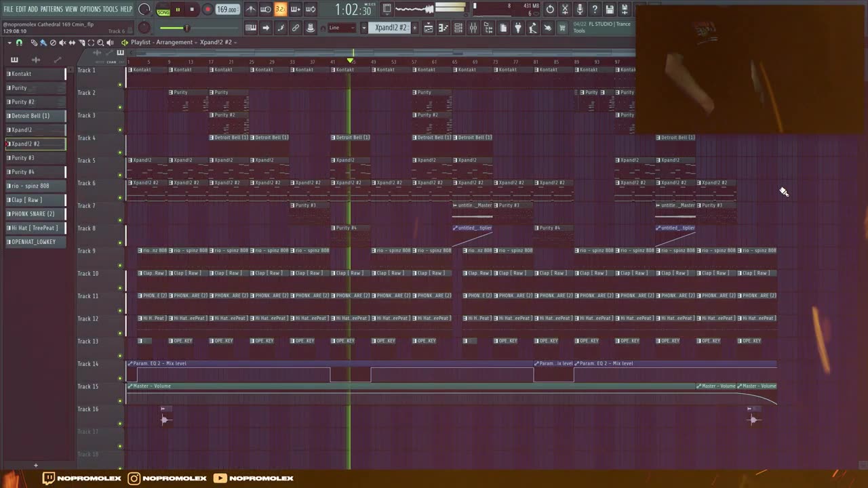Adjust the main pitch knob
Viewport: 868px width, 488px height.
pyautogui.click(x=144, y=28)
